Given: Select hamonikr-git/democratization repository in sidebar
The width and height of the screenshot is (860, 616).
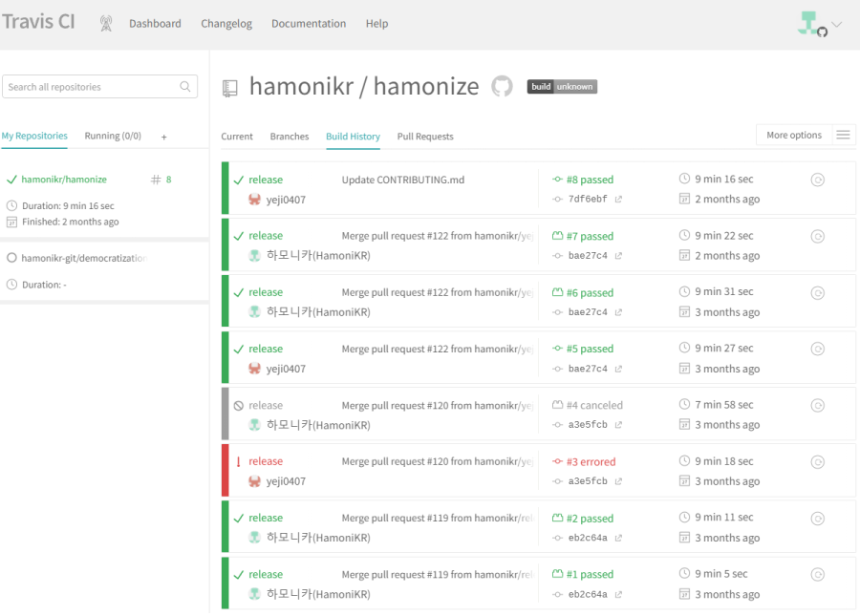Looking at the screenshot, I should click(83, 258).
